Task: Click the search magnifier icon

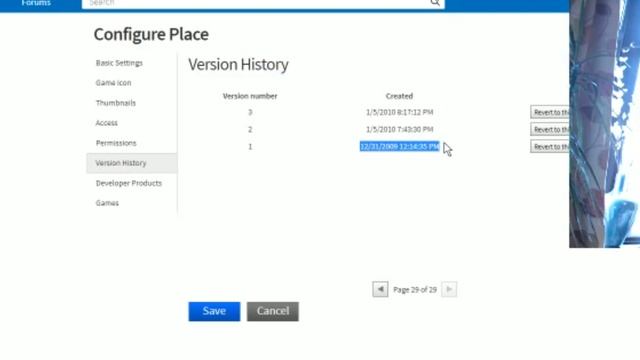Action: (x=435, y=2)
